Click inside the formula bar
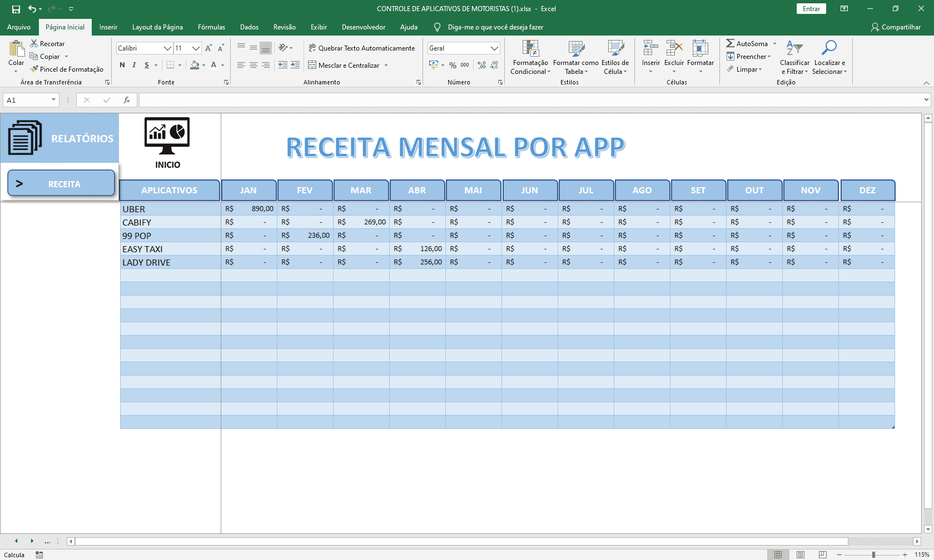Image resolution: width=934 pixels, height=560 pixels. pyautogui.click(x=531, y=100)
